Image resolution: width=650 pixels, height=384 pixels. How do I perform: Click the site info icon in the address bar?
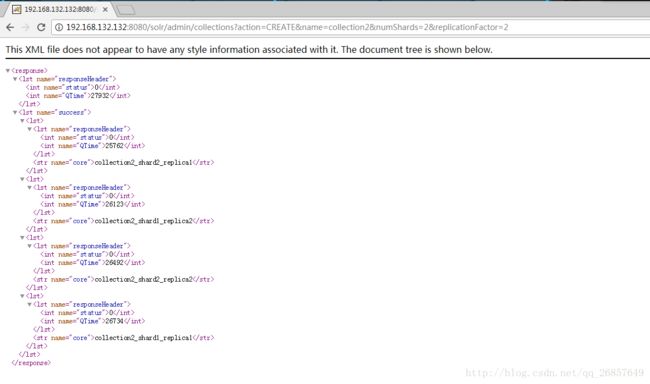59,27
